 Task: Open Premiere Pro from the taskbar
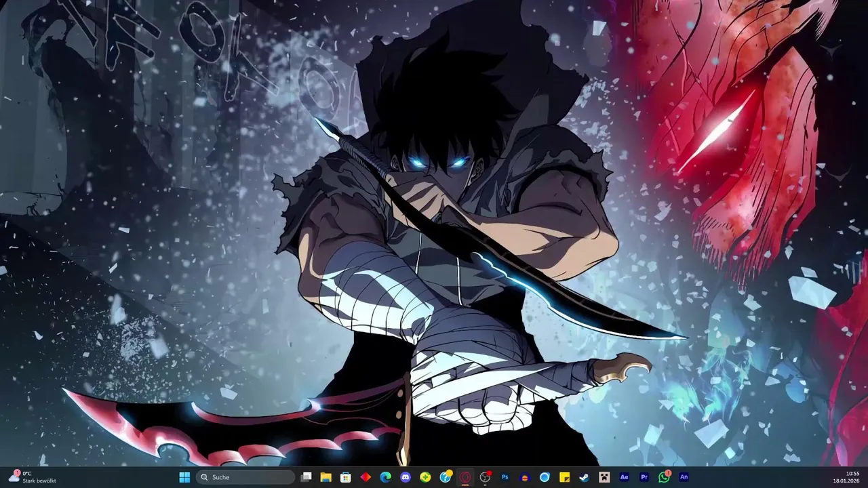644,477
